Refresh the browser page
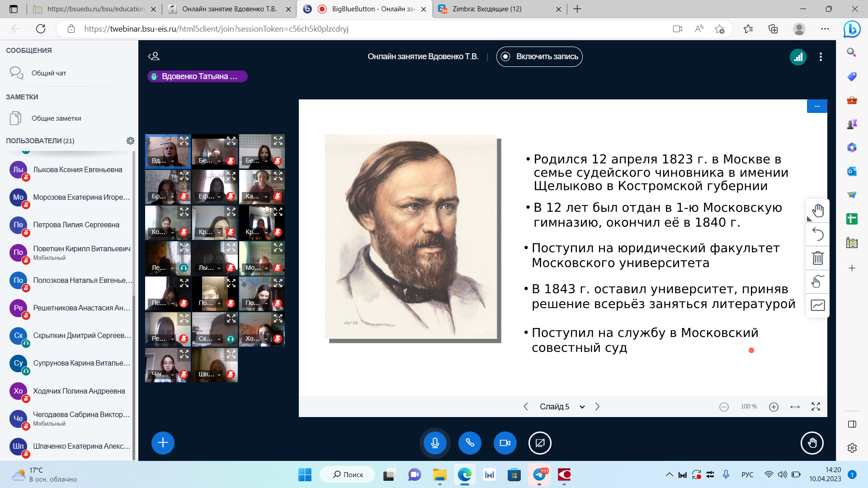 point(41,29)
